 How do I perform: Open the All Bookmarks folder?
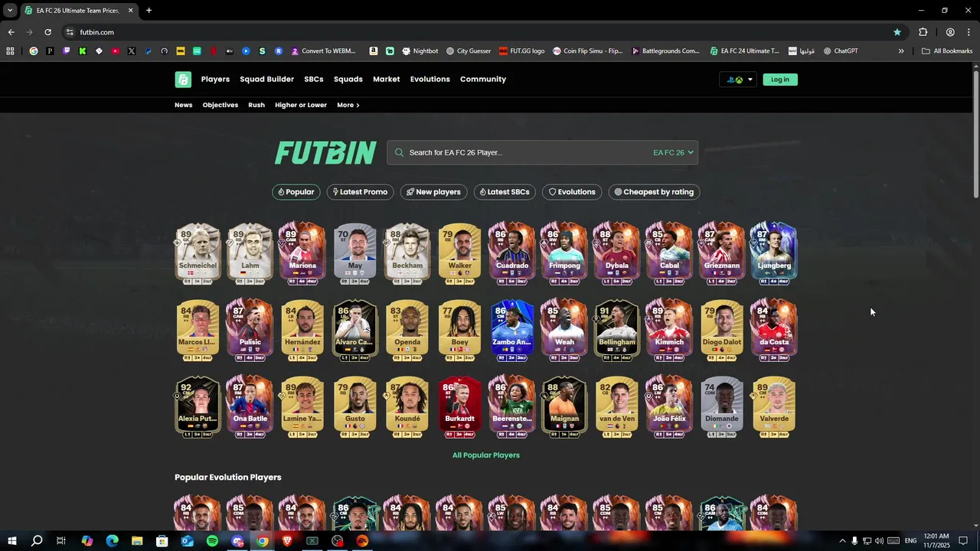click(947, 51)
